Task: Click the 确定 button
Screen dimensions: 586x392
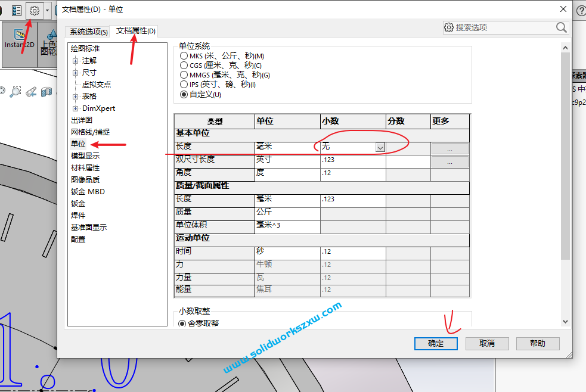Action: [x=435, y=343]
